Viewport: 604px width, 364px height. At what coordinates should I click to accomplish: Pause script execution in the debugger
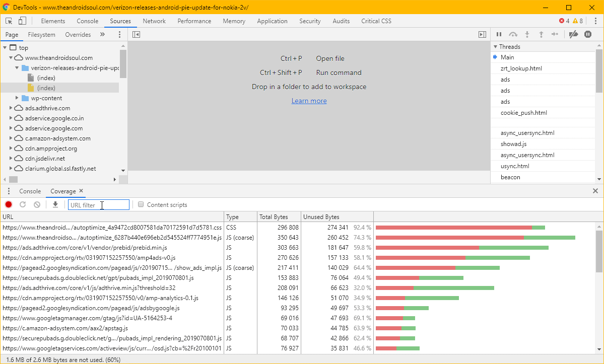[499, 34]
